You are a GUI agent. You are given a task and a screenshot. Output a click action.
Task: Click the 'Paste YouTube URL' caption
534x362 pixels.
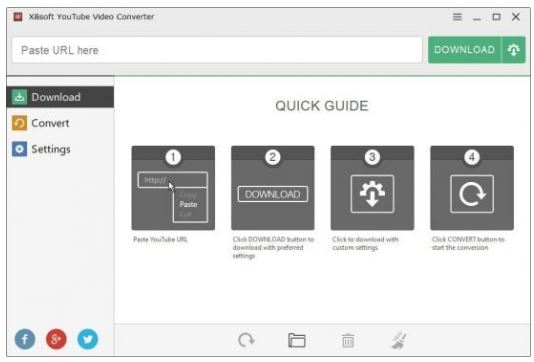[x=160, y=239]
